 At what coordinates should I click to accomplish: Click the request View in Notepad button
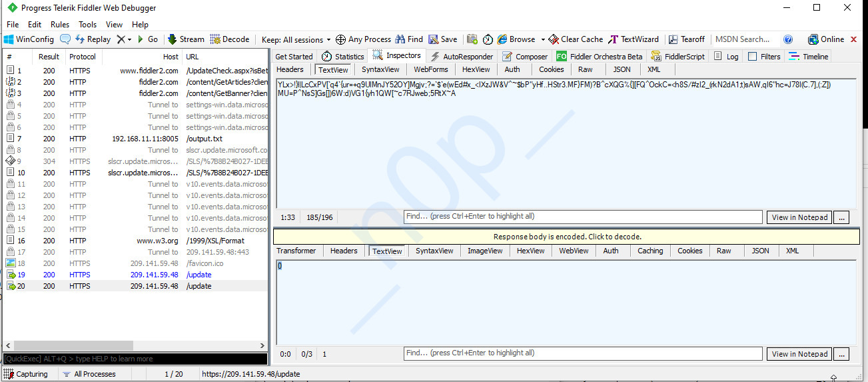pyautogui.click(x=799, y=217)
